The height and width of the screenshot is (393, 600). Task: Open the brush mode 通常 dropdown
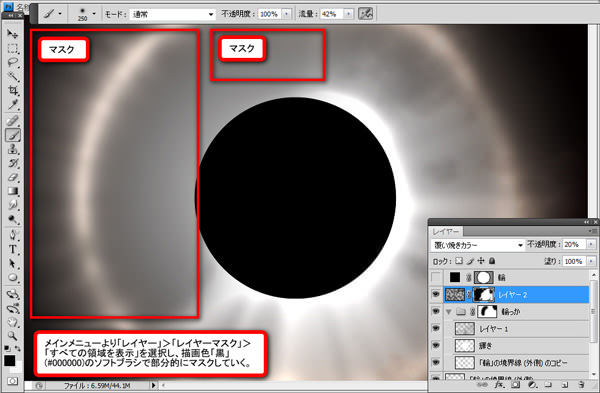pos(172,15)
